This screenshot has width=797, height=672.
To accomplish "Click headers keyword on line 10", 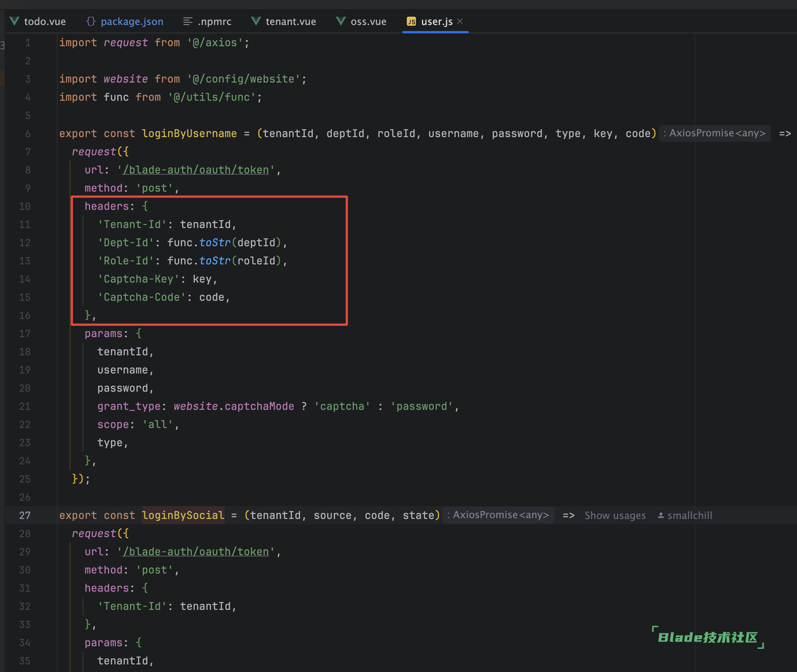I will point(107,206).
